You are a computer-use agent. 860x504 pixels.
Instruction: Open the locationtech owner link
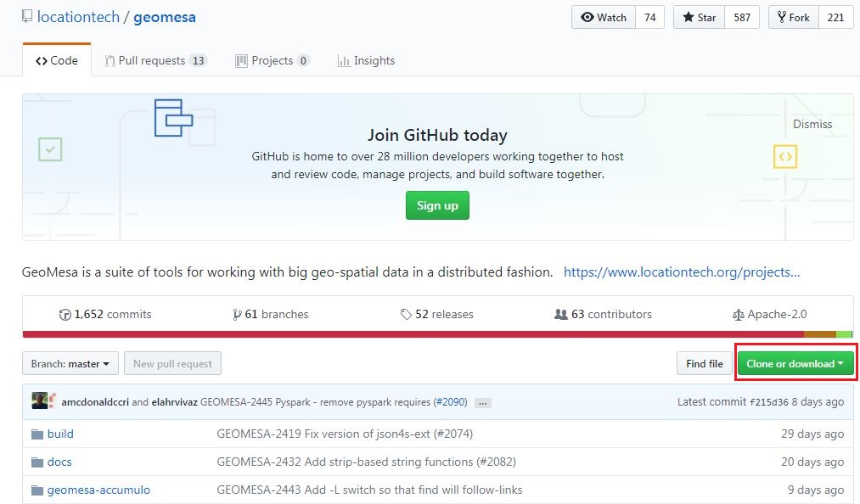[78, 17]
